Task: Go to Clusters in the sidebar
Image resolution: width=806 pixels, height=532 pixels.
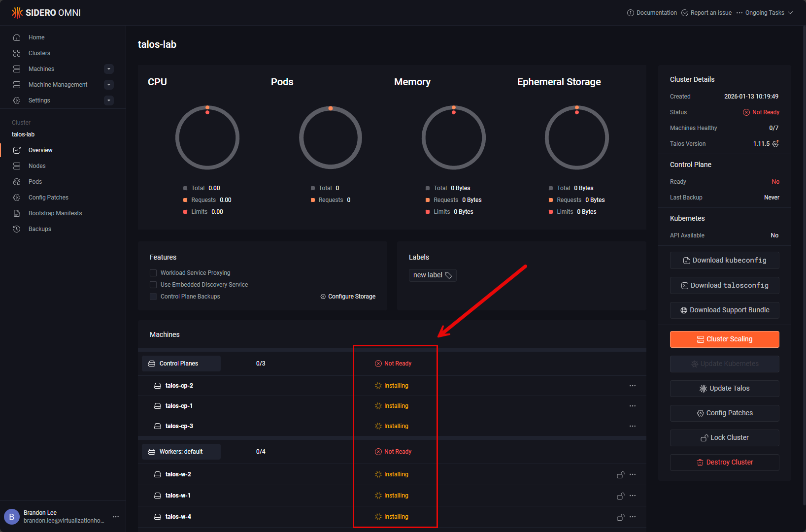Action: [39, 53]
